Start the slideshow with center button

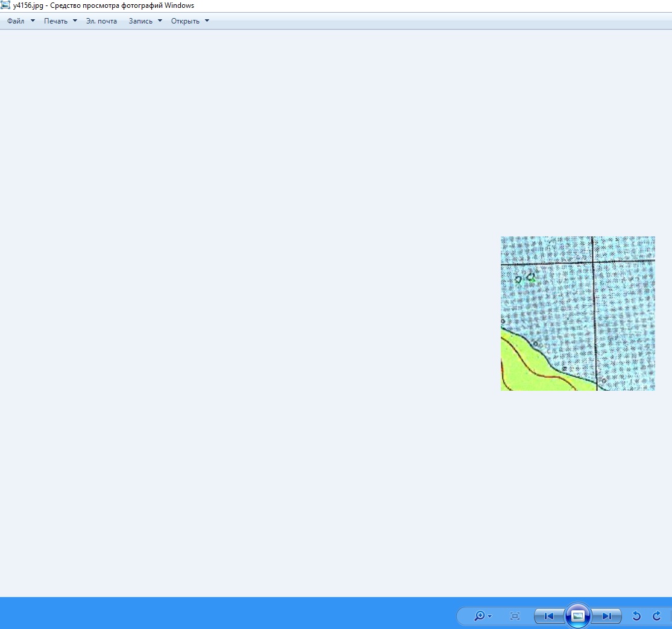coord(577,616)
